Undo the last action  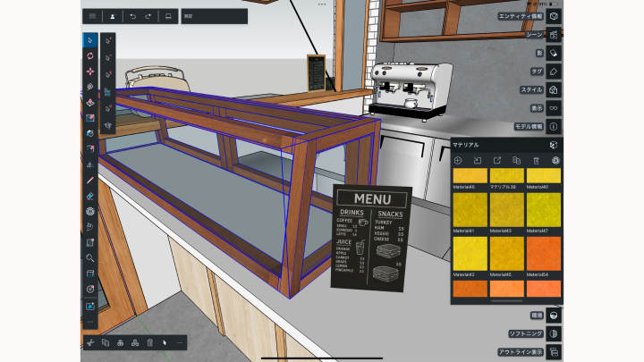pos(132,16)
